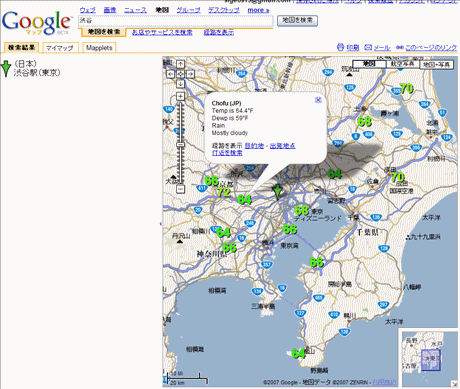This screenshot has height=389, width=460.
Task: Pan the map up with arrow button
Action: [180, 64]
